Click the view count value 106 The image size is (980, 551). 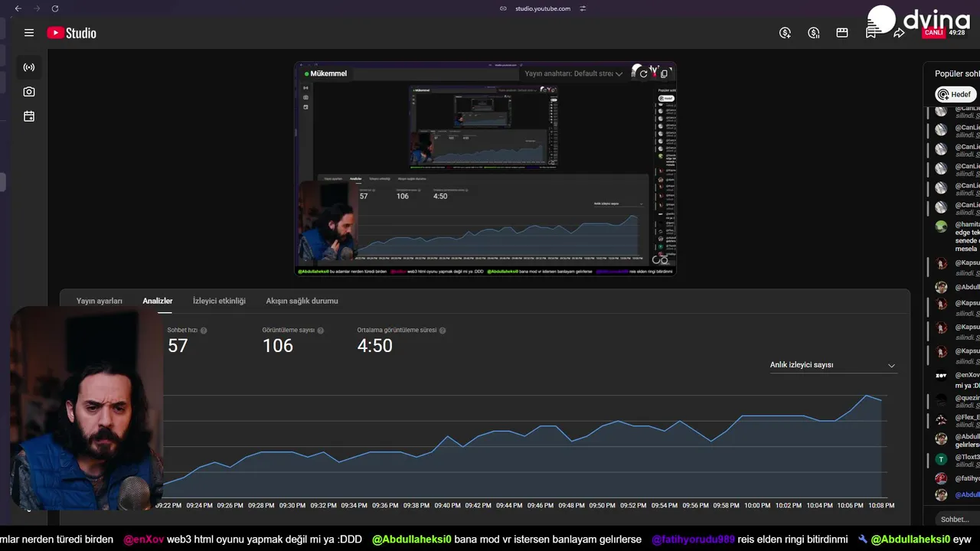click(277, 346)
